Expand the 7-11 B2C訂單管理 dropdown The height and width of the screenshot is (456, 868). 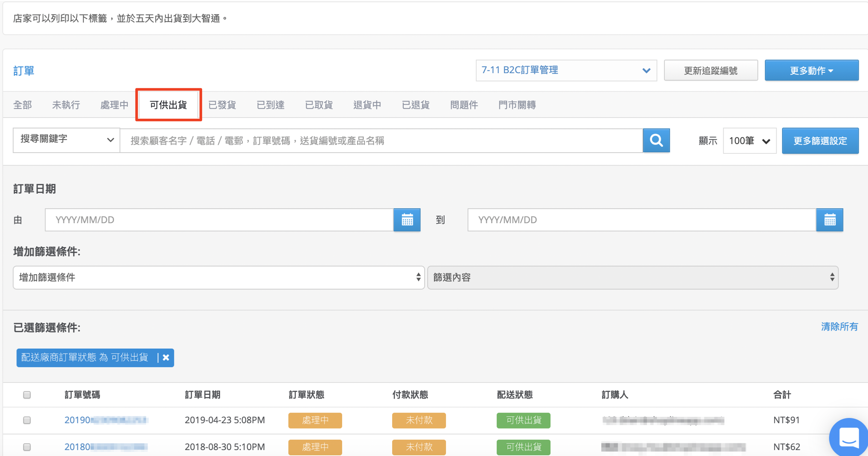point(566,70)
